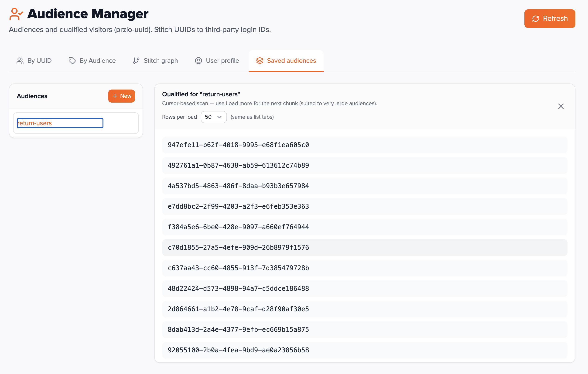
Task: Click the Audience Manager user-check logo icon
Action: point(16,14)
